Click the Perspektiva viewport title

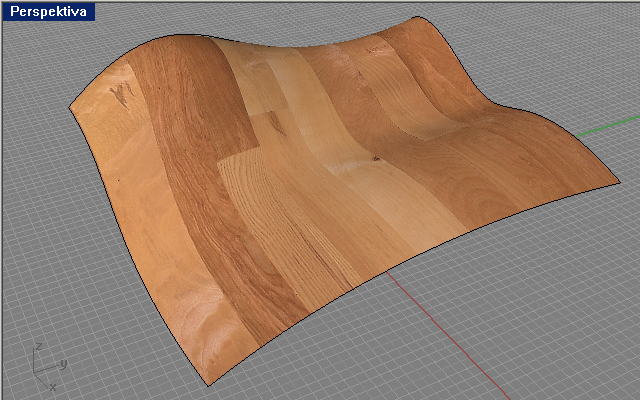[48, 12]
